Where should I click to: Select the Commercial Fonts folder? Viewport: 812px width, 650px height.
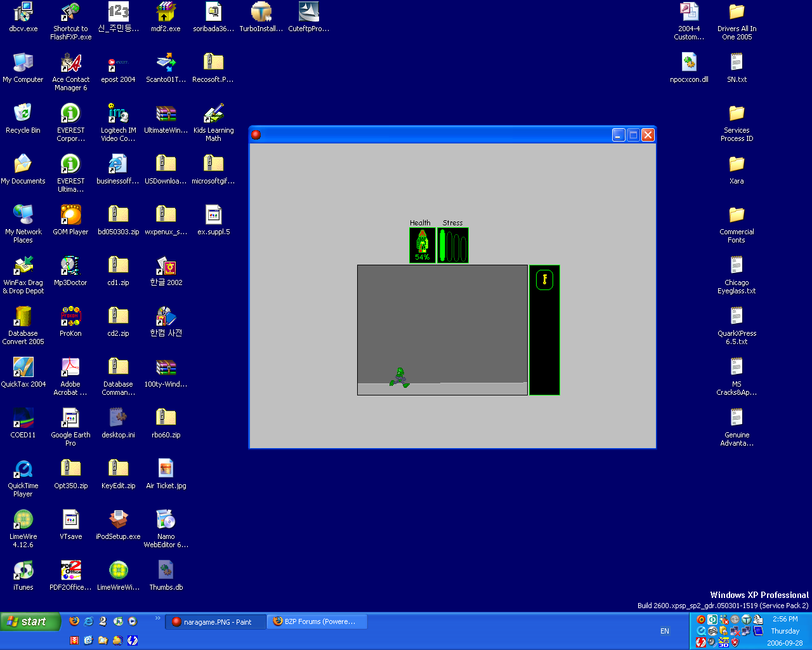pyautogui.click(x=737, y=224)
